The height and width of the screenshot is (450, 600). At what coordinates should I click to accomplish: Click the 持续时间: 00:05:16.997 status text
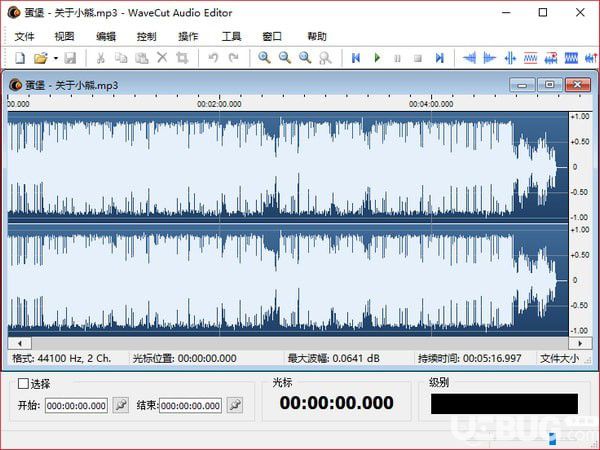pos(470,359)
